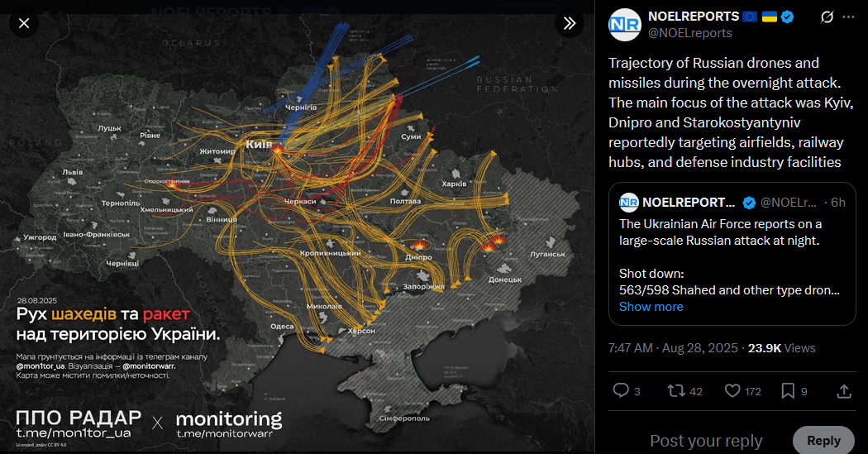Close the image viewer with X button

point(24,23)
